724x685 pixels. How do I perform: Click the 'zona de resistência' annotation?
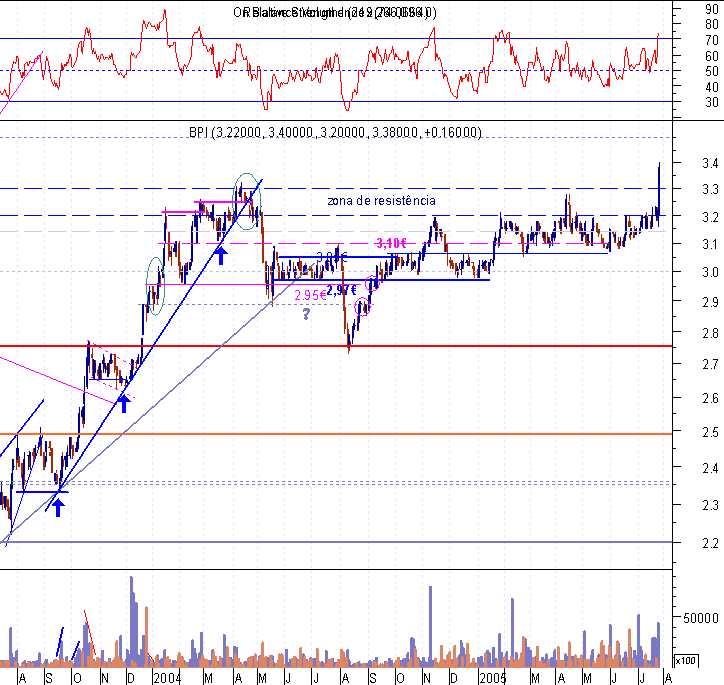(381, 201)
